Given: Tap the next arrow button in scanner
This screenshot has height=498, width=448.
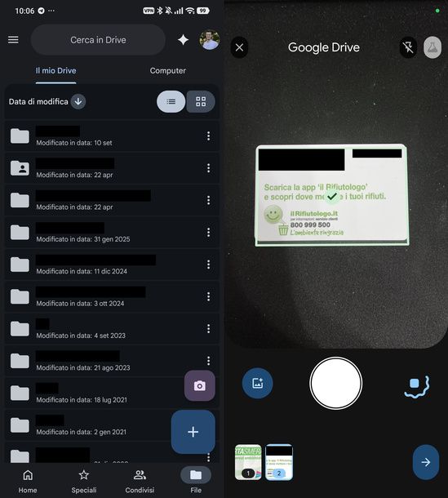Looking at the screenshot, I should [x=426, y=462].
